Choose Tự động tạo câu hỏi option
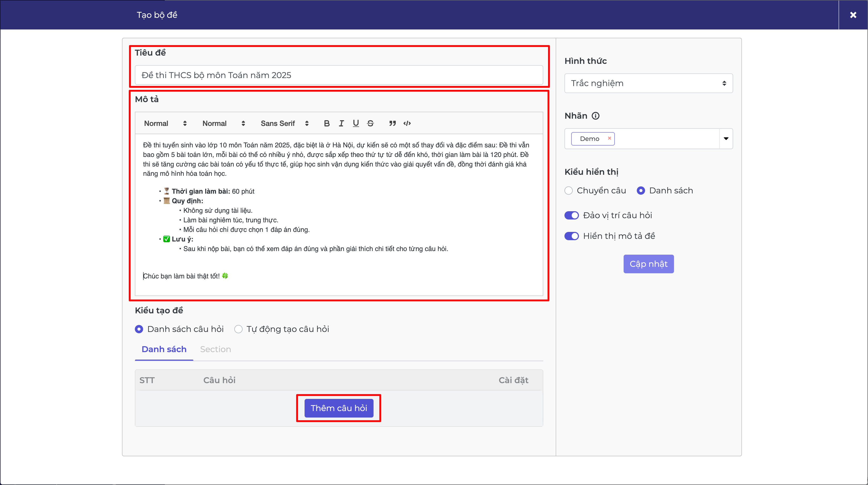Image resolution: width=868 pixels, height=485 pixels. (x=238, y=329)
